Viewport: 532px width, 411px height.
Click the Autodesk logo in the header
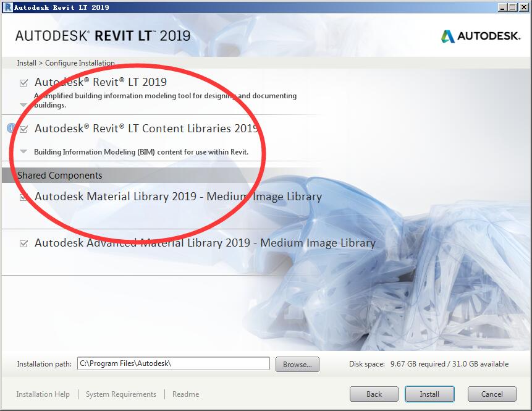[481, 36]
